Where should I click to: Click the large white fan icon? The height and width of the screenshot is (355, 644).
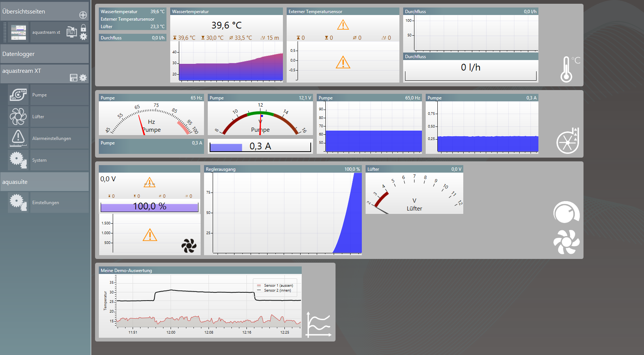click(x=566, y=242)
